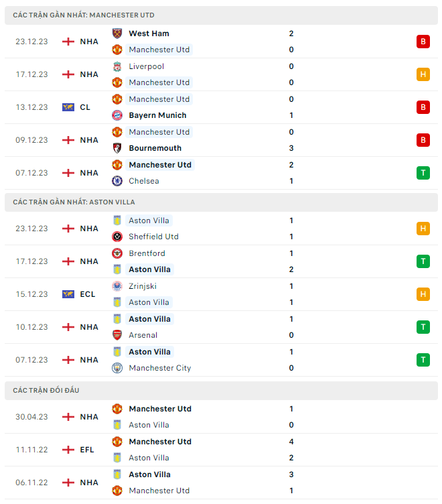Click the Arsenal club crest
This screenshot has height=504, width=442.
117,335
